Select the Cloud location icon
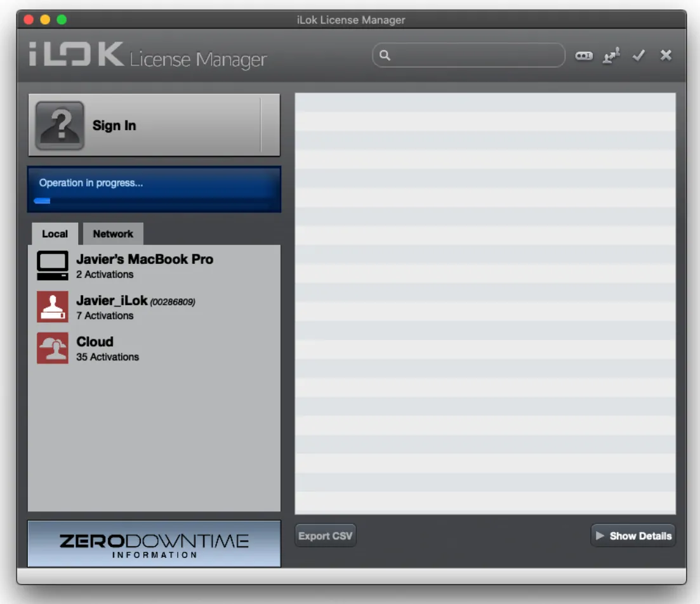This screenshot has height=604, width=700. pyautogui.click(x=53, y=348)
